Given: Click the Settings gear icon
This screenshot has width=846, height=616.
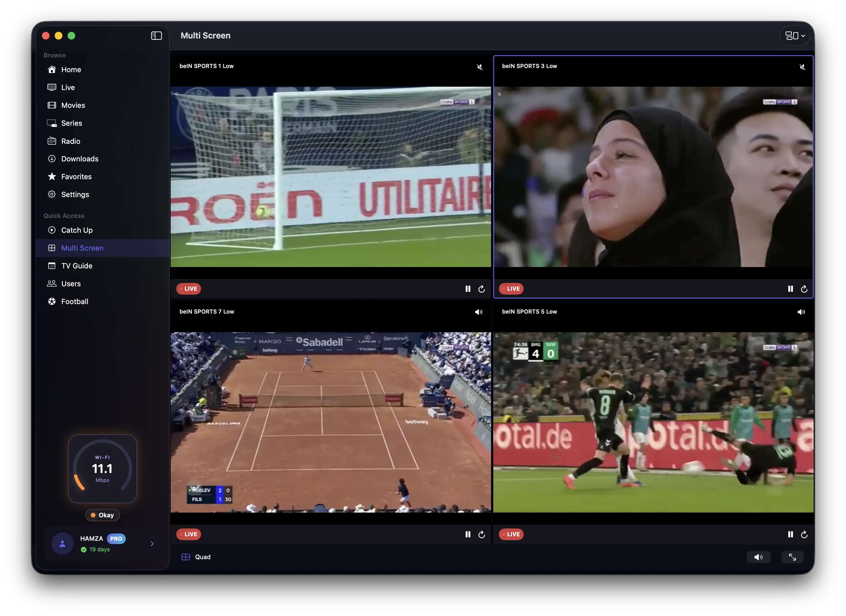Looking at the screenshot, I should coord(52,194).
